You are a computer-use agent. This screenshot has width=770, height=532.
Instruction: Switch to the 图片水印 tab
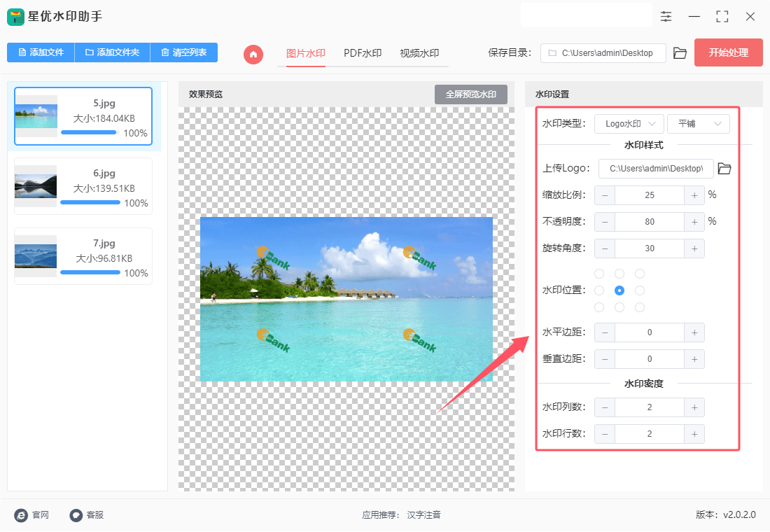(305, 53)
